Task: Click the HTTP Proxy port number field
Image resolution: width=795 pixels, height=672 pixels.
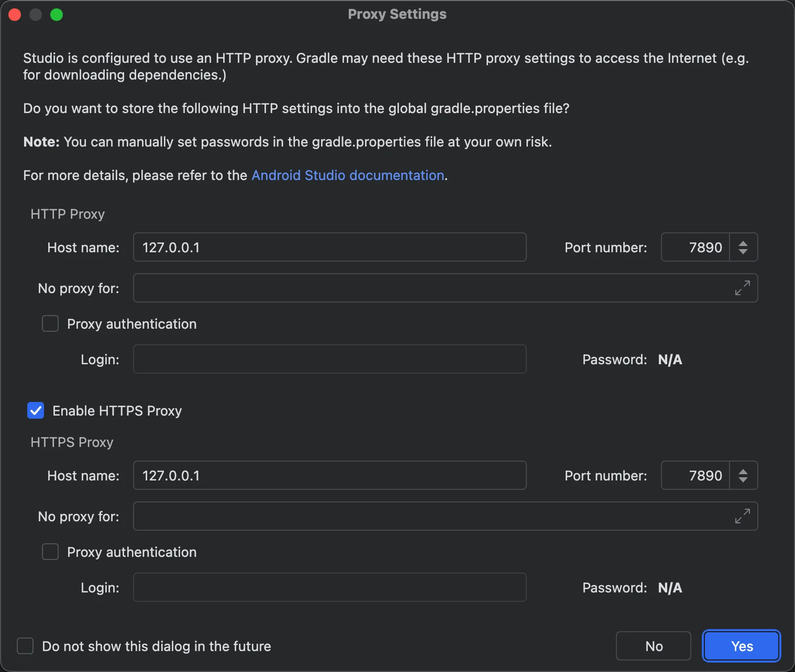Action: [695, 248]
